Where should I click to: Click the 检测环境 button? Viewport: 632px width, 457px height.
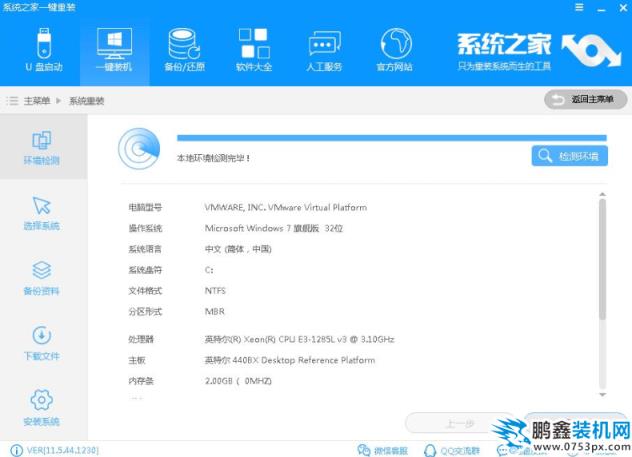coord(570,156)
